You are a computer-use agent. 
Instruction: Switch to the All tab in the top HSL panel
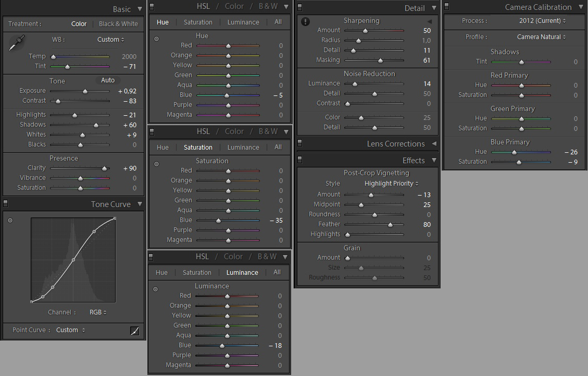(278, 22)
